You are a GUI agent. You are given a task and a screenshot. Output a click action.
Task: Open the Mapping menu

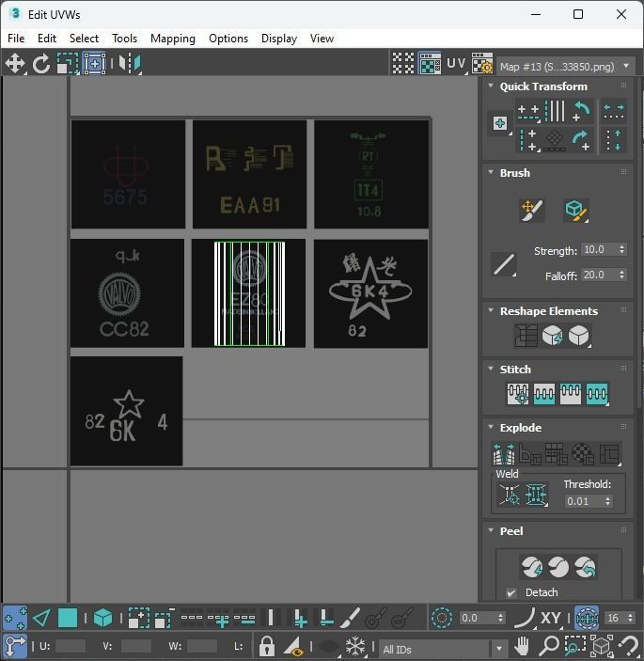pos(173,39)
